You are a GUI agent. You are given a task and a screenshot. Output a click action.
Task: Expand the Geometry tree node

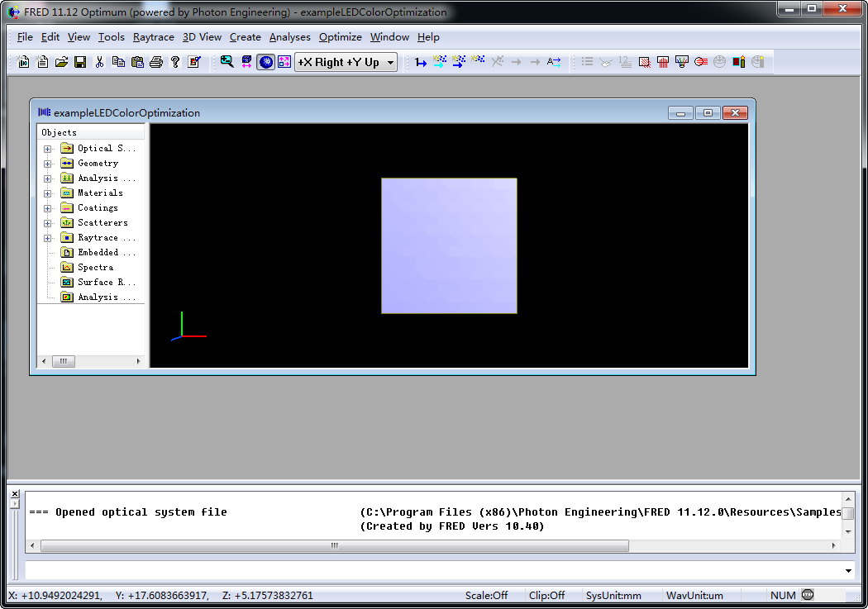click(48, 164)
